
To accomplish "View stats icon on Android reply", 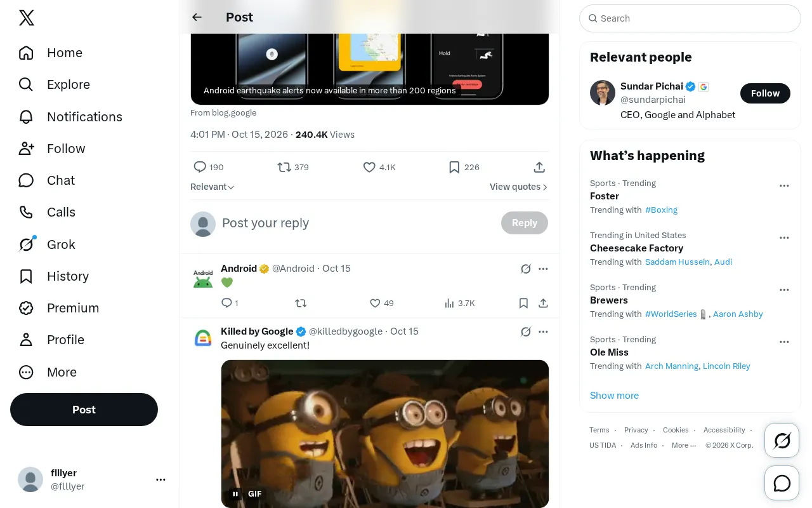I will click(449, 304).
